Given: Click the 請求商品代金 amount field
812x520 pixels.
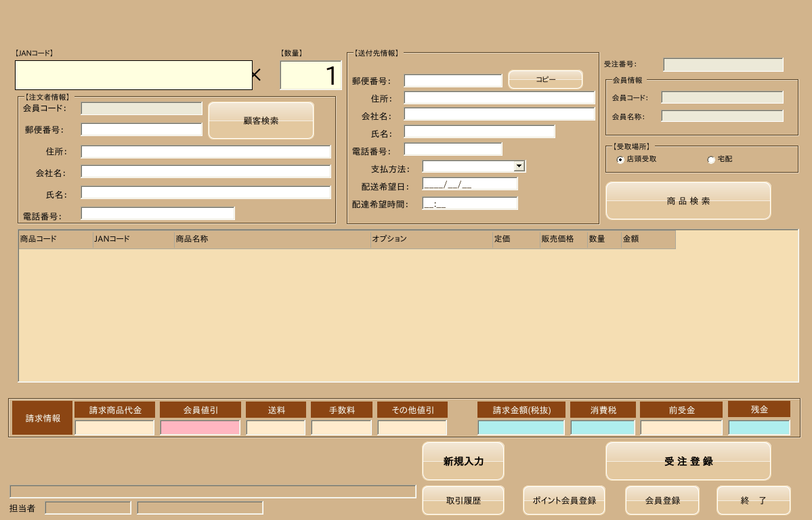Looking at the screenshot, I should tap(115, 428).
